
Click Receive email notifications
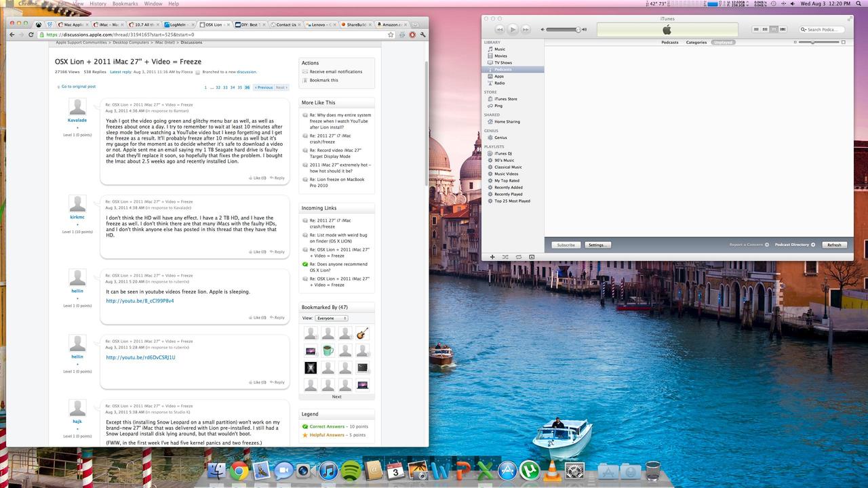(x=336, y=71)
